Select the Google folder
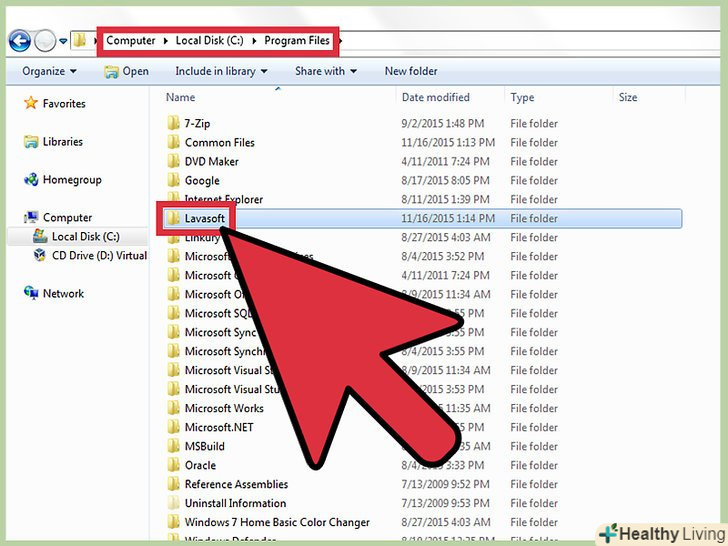Screen dimensions: 728x546 coord(202,181)
